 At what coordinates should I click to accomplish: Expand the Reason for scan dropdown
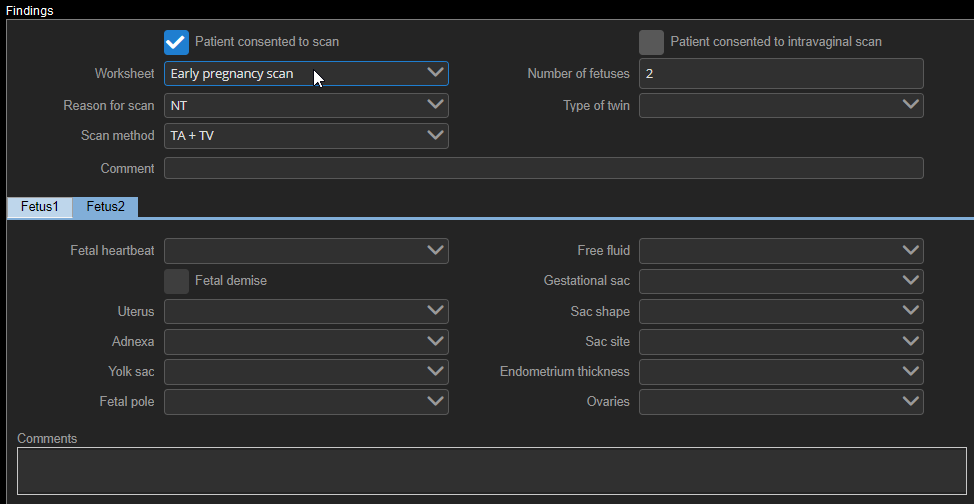[x=306, y=105]
